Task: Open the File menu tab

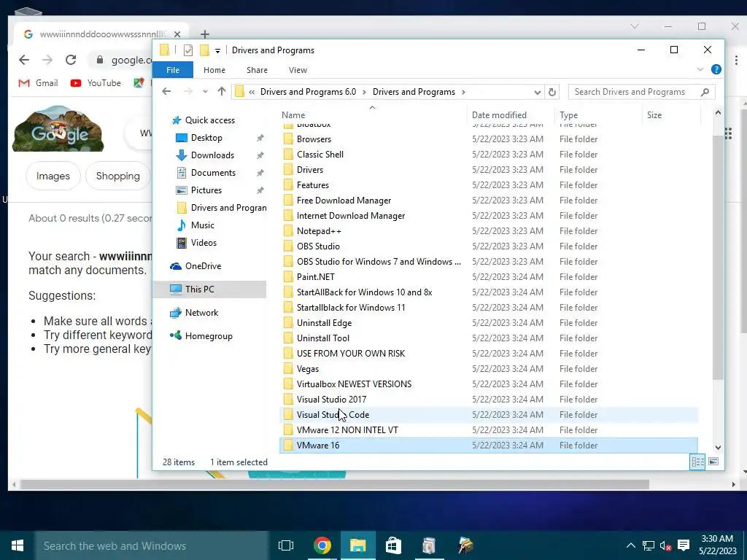Action: (173, 70)
